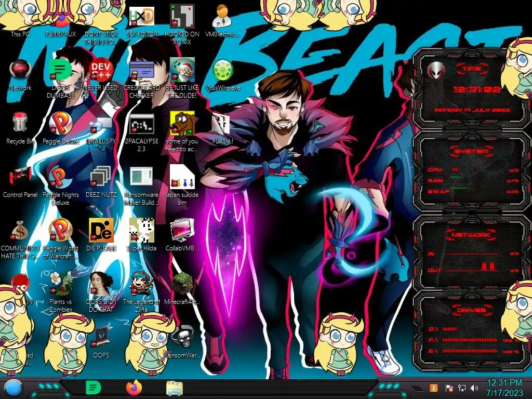
Task: Click the CPU usage row
Action: point(473,170)
